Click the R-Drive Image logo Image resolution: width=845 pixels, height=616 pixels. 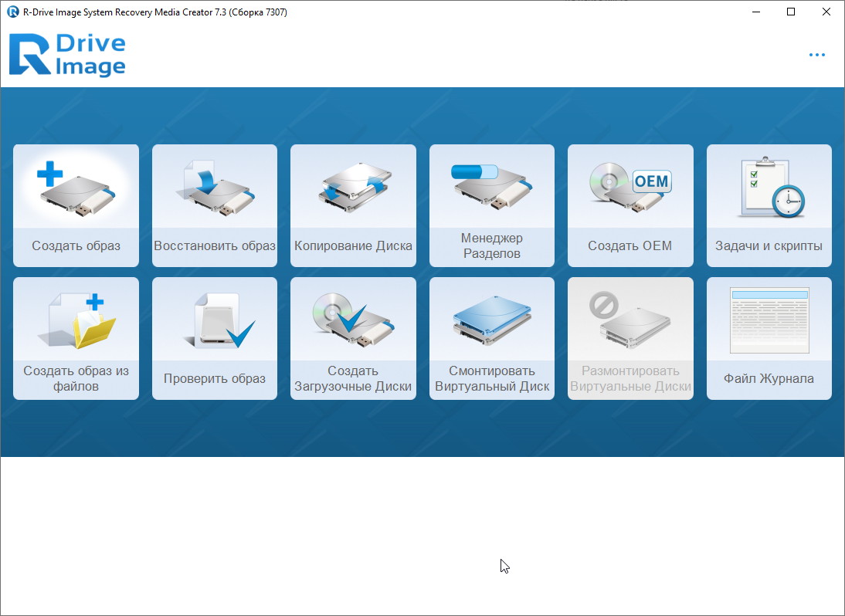pos(67,55)
